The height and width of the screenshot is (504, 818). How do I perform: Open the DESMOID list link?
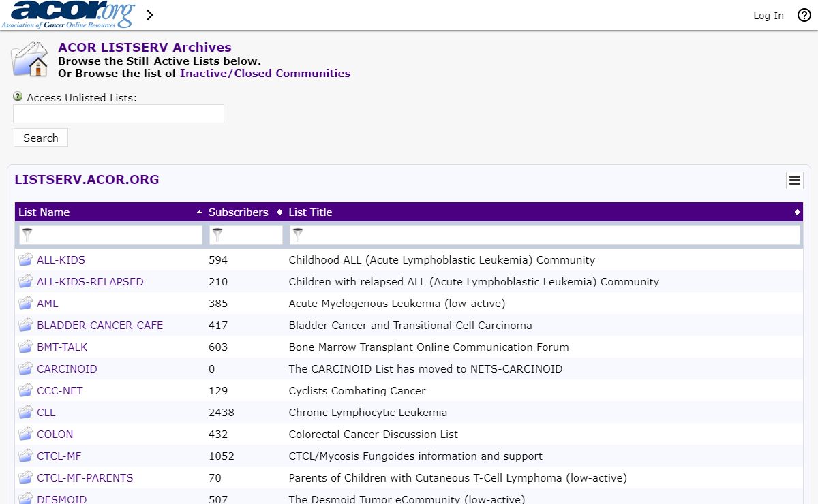pos(62,499)
